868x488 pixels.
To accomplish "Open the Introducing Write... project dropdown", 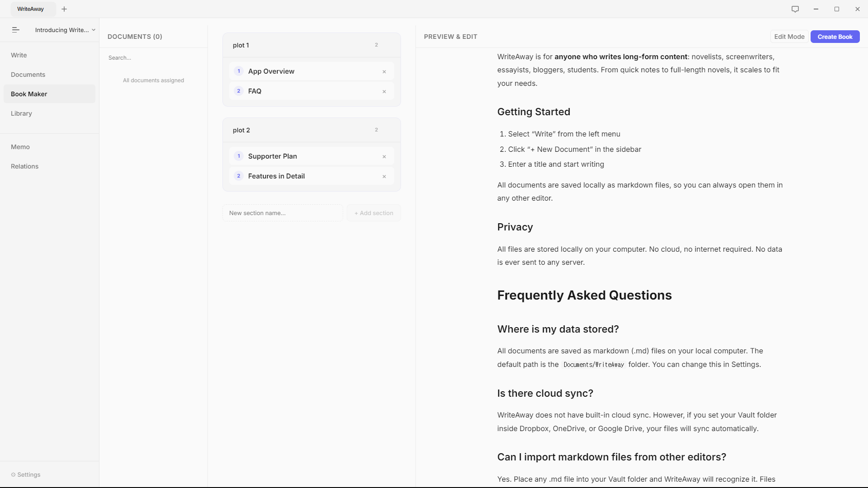I will (65, 30).
